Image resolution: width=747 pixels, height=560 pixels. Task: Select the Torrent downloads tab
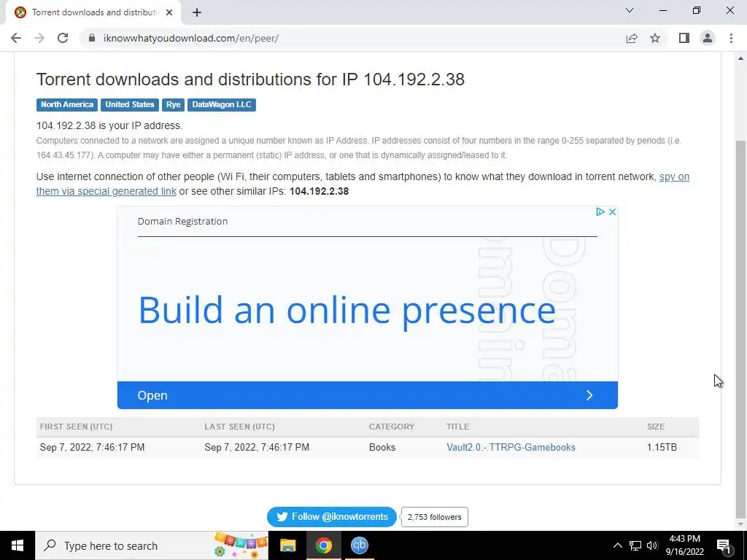pos(93,13)
